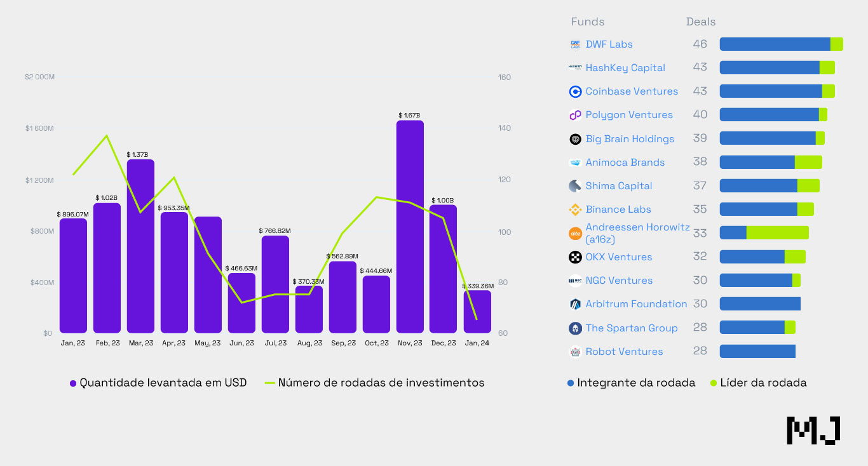This screenshot has height=466, width=868.
Task: Click the Big Brain Holdings logo icon
Action: 575,139
